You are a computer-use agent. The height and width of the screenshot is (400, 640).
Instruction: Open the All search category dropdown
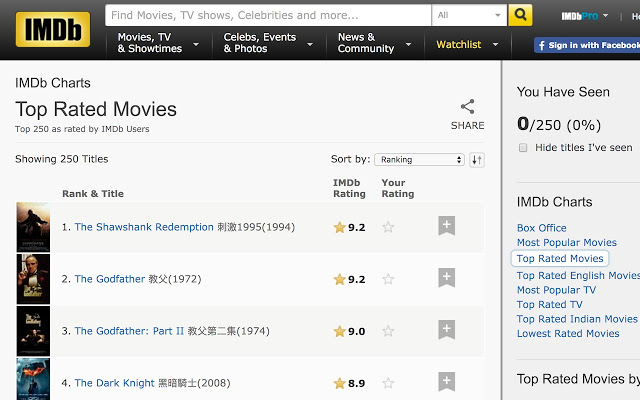click(469, 15)
